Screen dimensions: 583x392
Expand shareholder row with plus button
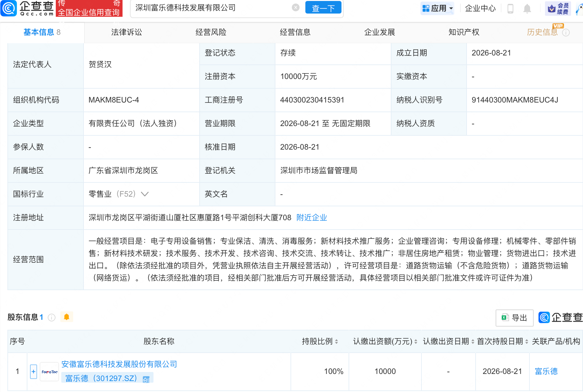[x=34, y=372]
